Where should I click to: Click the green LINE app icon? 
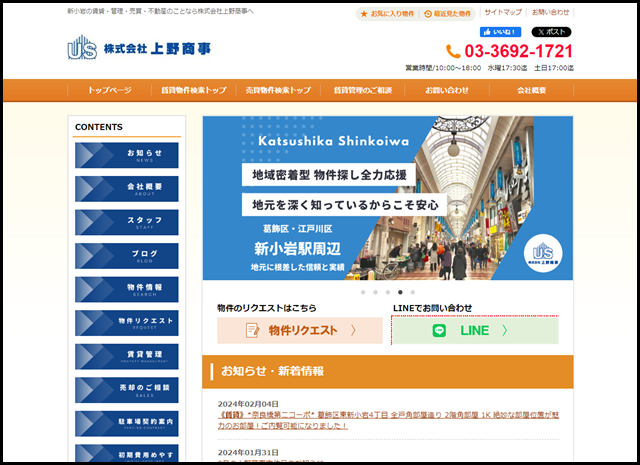click(439, 330)
